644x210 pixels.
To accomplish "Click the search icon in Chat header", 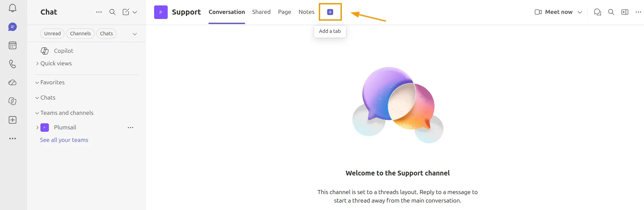I will 112,12.
